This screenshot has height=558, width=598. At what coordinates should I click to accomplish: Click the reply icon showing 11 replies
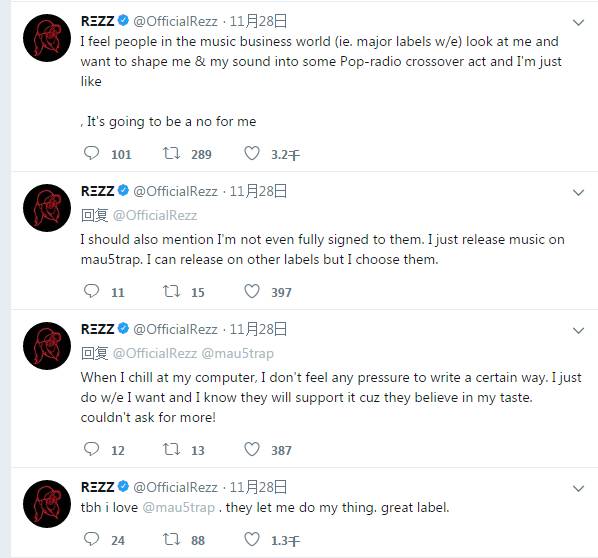coord(92,291)
